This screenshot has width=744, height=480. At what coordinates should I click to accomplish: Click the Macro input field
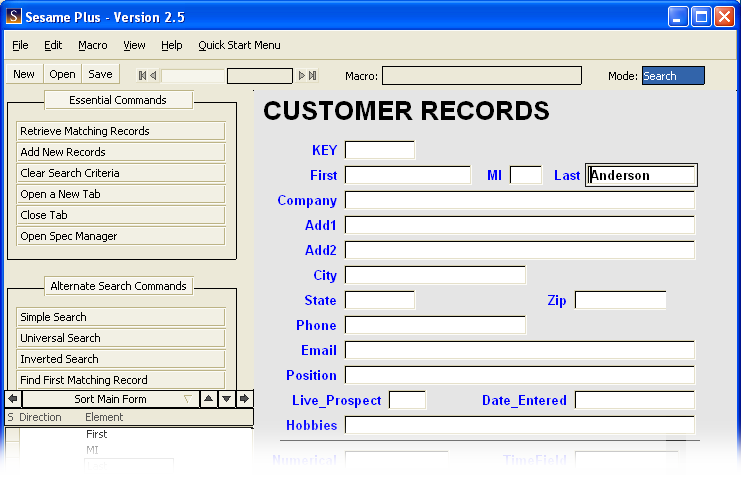[x=482, y=75]
